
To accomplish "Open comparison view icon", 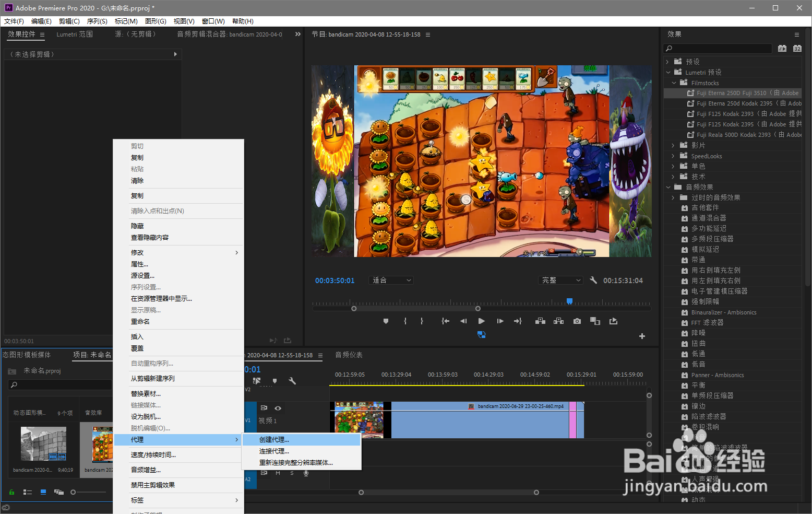I will tap(595, 321).
